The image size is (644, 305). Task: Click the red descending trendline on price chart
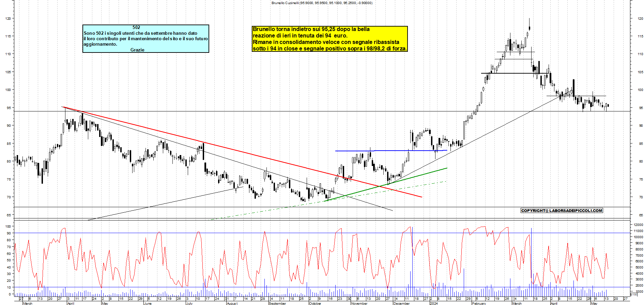[x=243, y=152]
